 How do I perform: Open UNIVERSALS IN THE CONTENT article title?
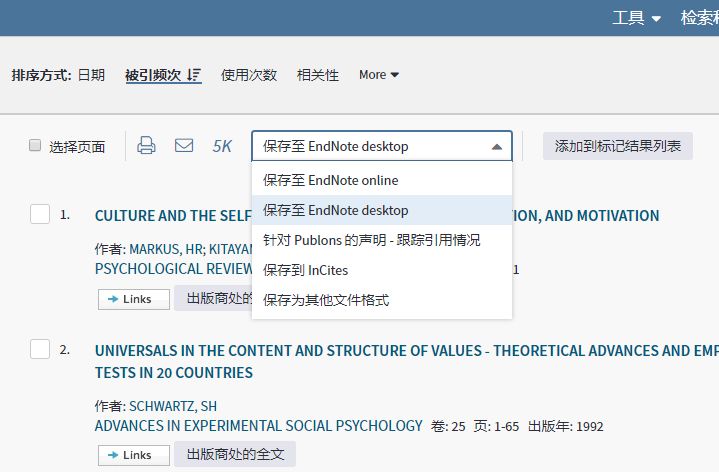(x=406, y=361)
